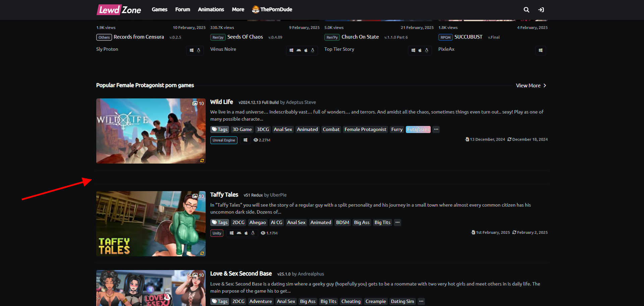Open the Games menu
This screenshot has width=644, height=306.
[x=159, y=9]
